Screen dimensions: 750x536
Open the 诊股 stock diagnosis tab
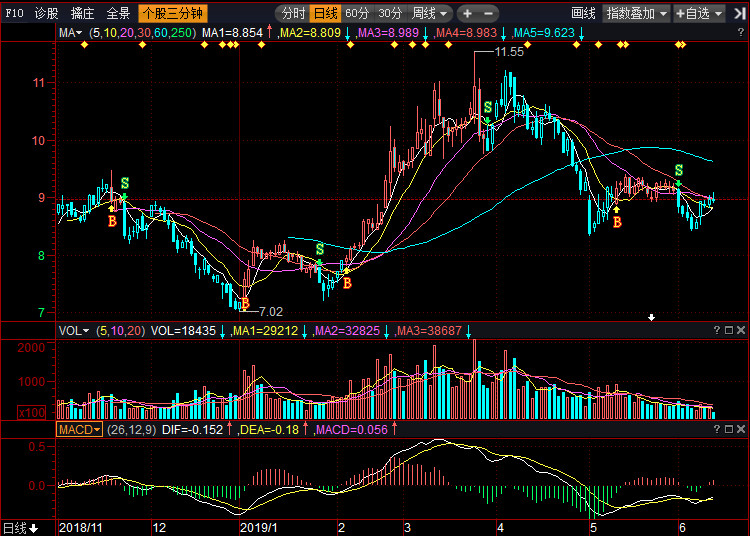[x=46, y=14]
